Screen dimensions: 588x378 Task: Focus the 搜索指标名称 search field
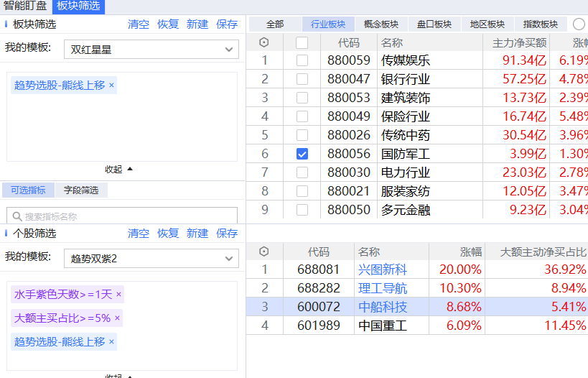click(x=122, y=216)
